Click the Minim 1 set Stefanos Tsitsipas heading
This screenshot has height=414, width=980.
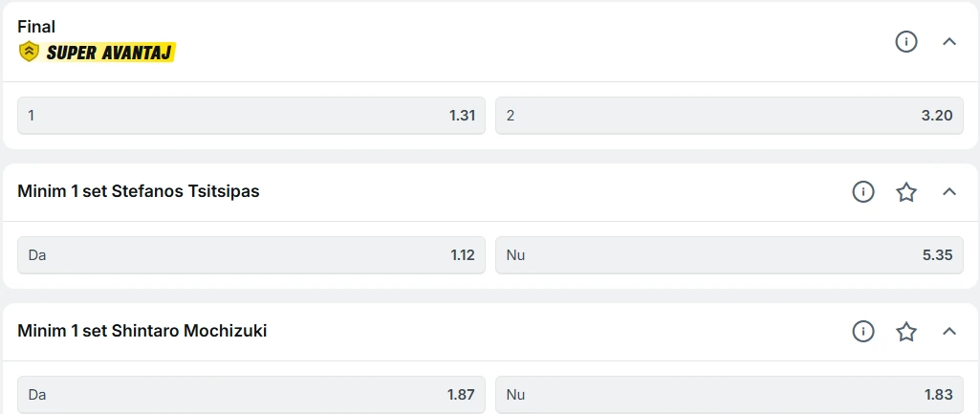pyautogui.click(x=139, y=191)
